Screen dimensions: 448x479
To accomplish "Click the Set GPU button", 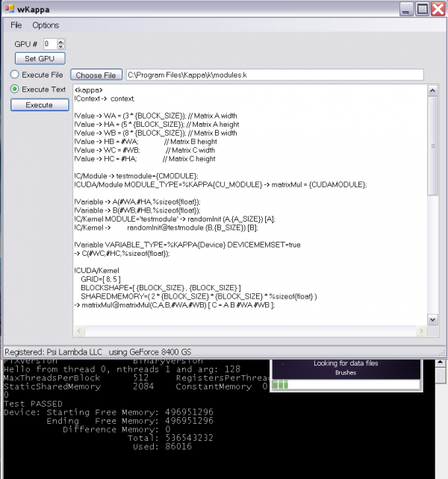I will 40,58.
